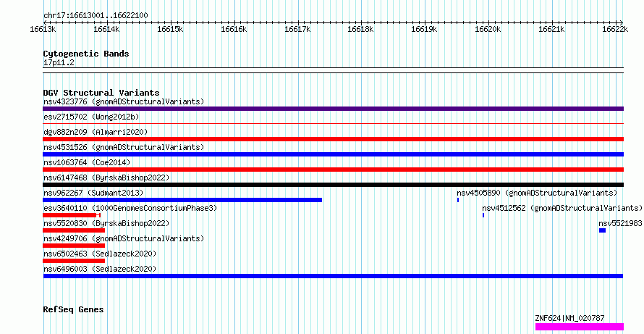Open the Cytogenetic Bands track title
Image resolution: width=644 pixels, height=334 pixels.
tap(86, 54)
